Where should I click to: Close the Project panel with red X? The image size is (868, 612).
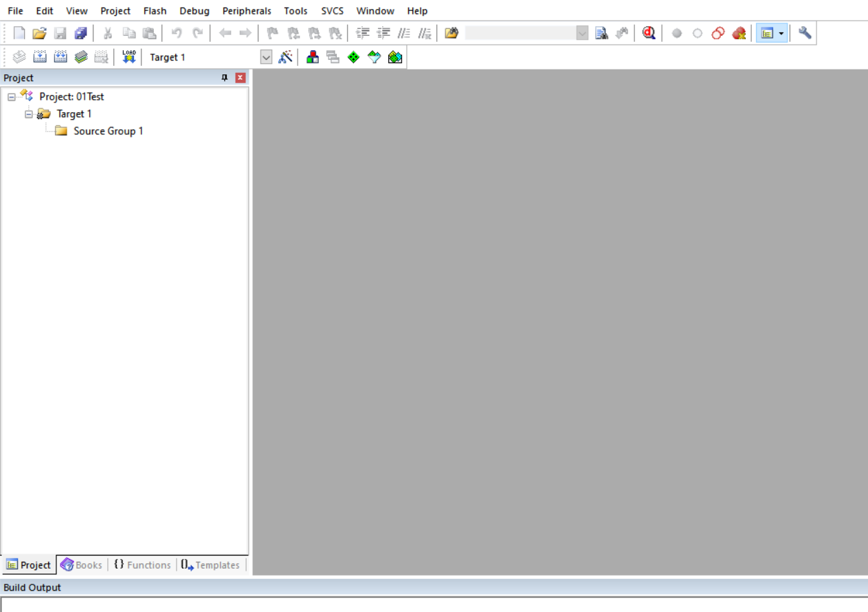[x=241, y=78]
